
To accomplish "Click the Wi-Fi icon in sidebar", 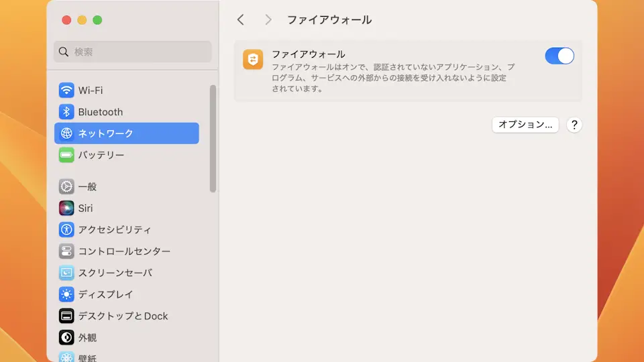I will click(66, 90).
